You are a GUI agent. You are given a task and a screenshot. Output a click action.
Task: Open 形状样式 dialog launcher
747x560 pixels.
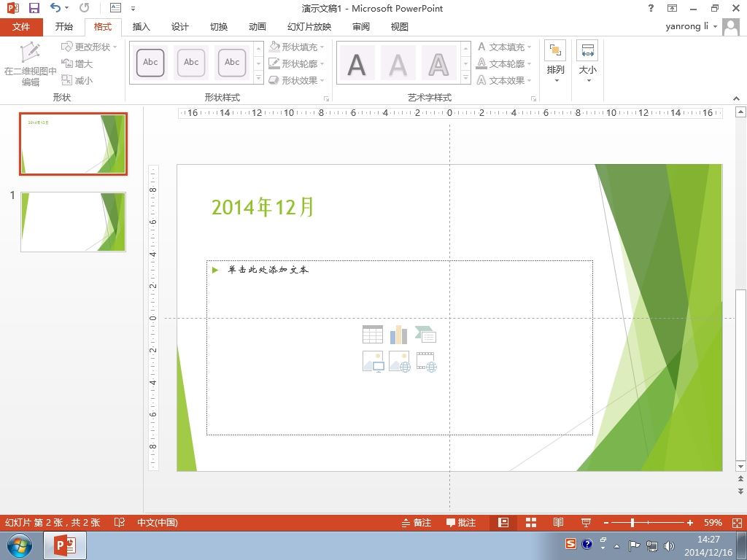[326, 98]
